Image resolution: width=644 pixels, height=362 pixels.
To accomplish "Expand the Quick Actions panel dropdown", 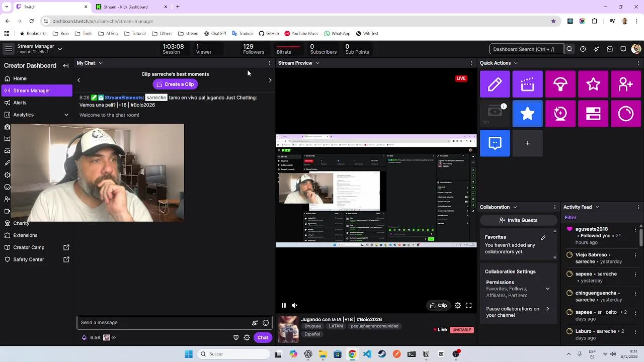I will [516, 63].
